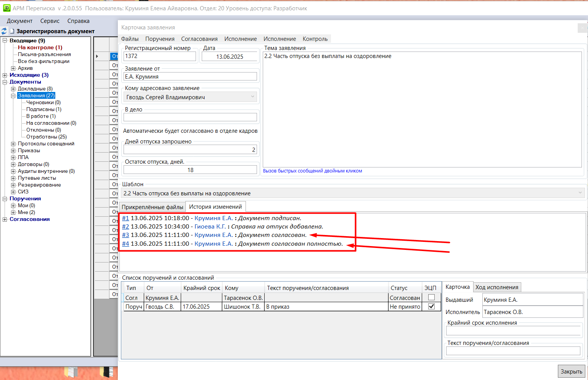Open the Шаблон template dropdown
The width and height of the screenshot is (588, 380).
[x=580, y=193]
